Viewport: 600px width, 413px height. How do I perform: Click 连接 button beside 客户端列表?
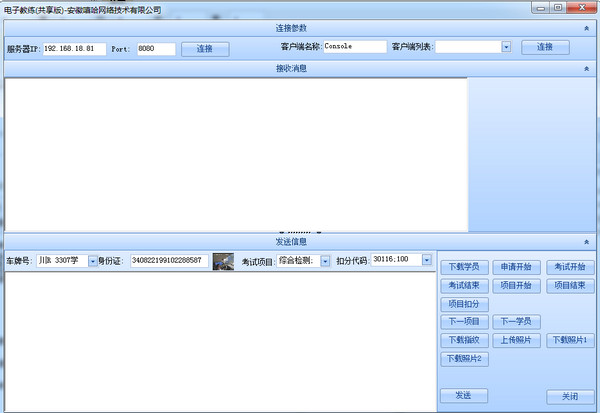tap(545, 47)
